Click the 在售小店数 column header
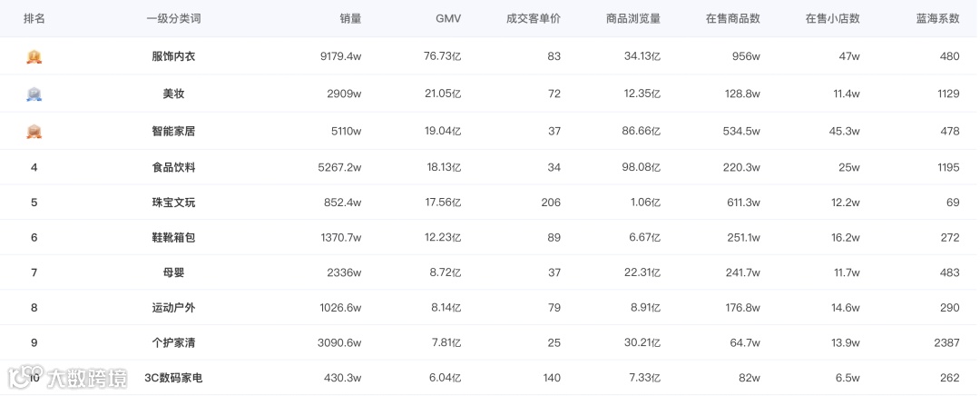 click(832, 19)
